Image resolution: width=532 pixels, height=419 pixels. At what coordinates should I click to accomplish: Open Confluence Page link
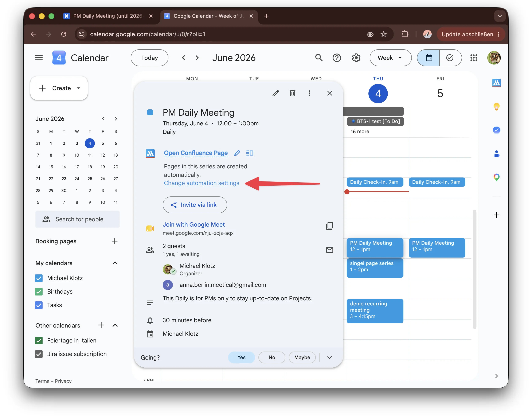pos(196,153)
